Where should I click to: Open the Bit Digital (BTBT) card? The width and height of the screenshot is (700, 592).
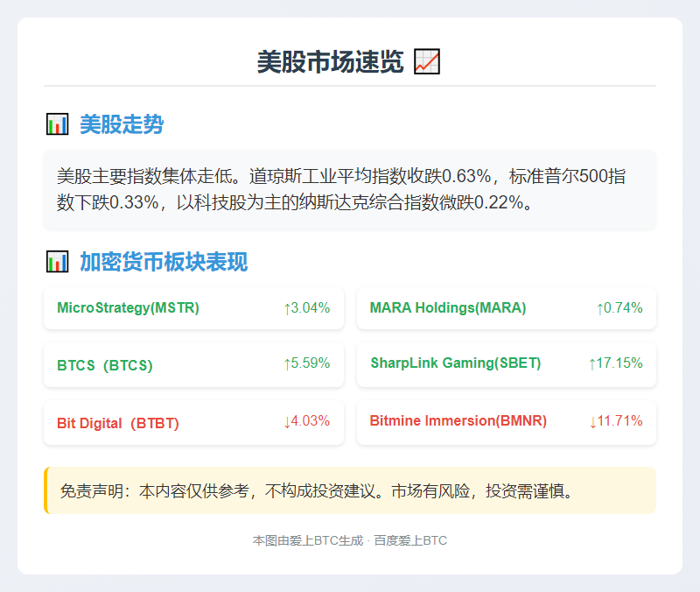(193, 422)
